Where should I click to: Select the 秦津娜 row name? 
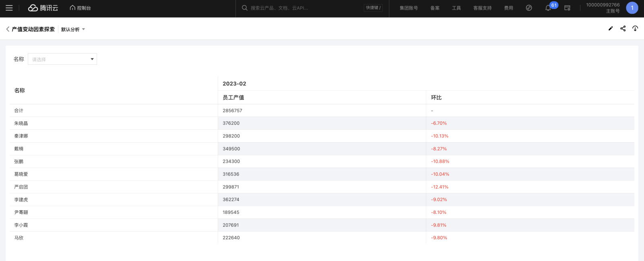21,136
